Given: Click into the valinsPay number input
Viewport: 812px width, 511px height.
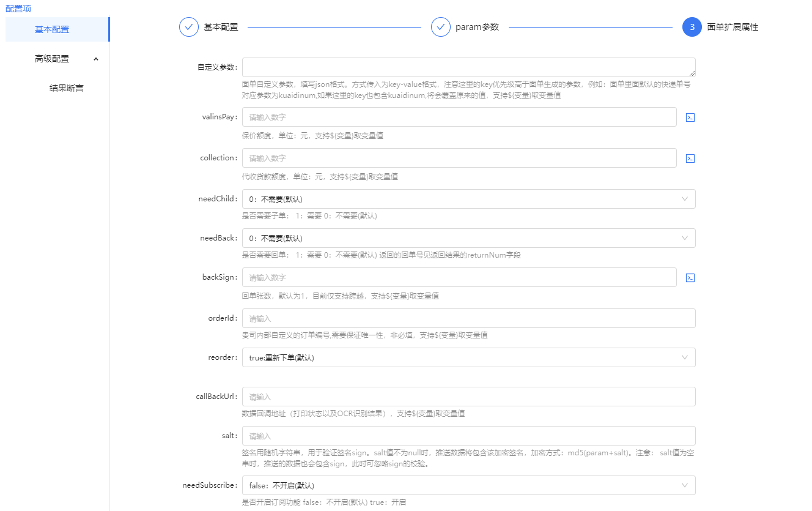Looking at the screenshot, I should [459, 117].
